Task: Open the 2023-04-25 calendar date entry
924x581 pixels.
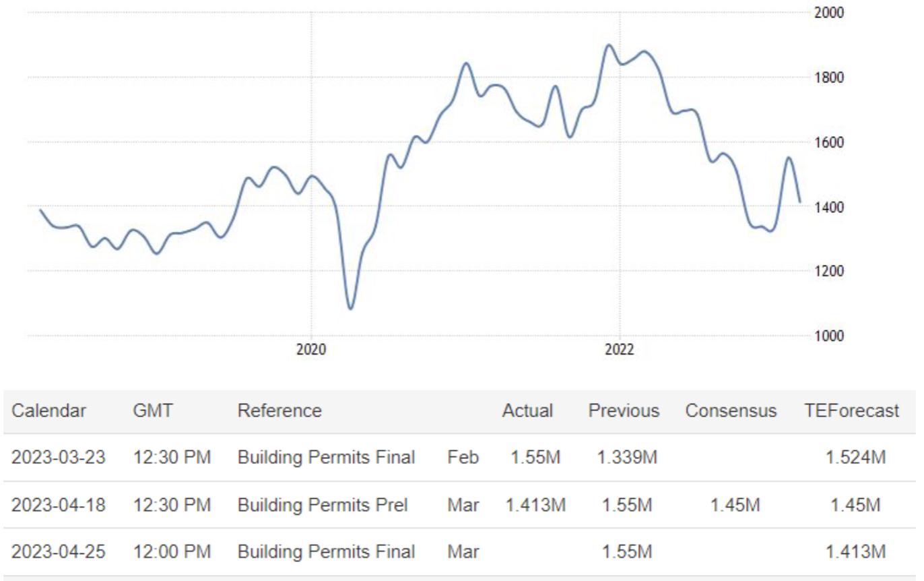Action: coord(59,552)
